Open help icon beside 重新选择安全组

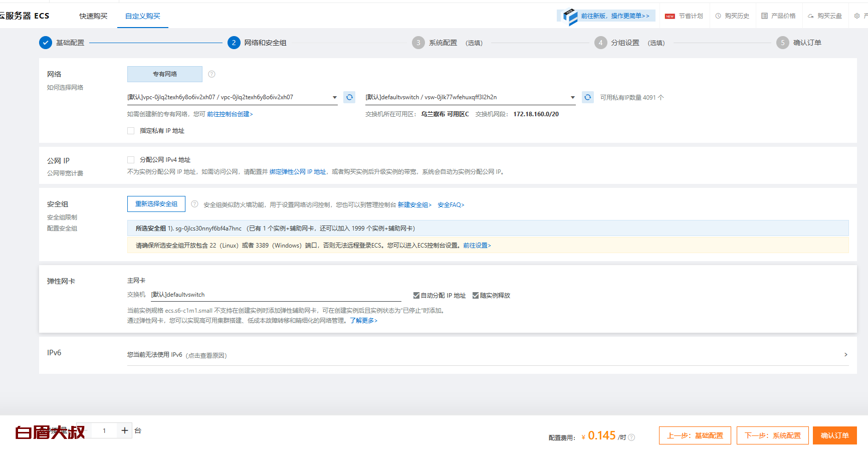[194, 204]
